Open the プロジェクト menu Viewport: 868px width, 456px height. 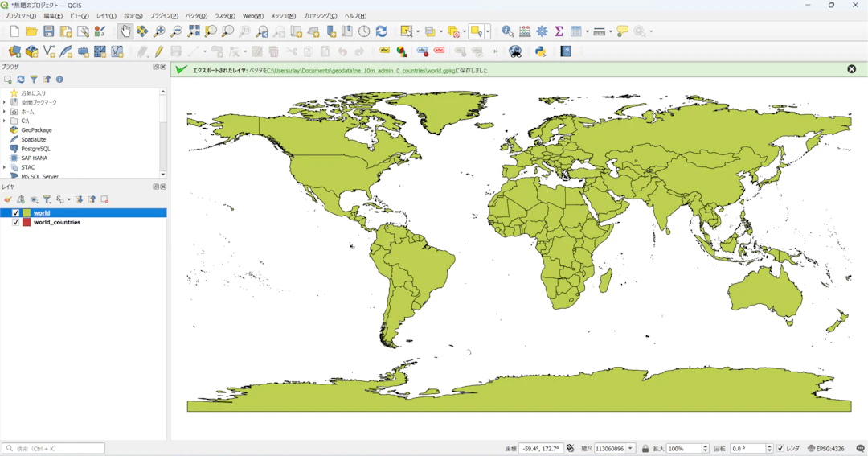click(x=20, y=16)
